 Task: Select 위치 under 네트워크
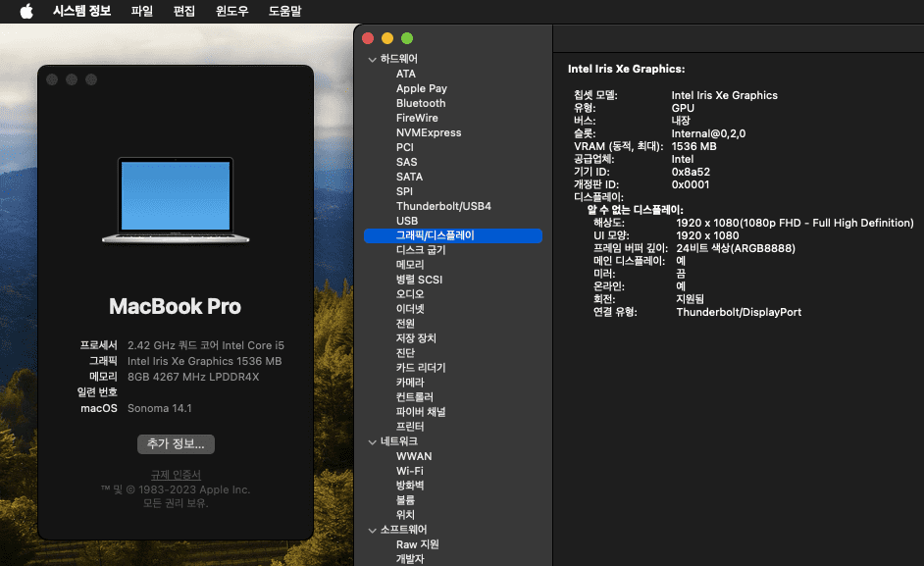pyautogui.click(x=405, y=515)
